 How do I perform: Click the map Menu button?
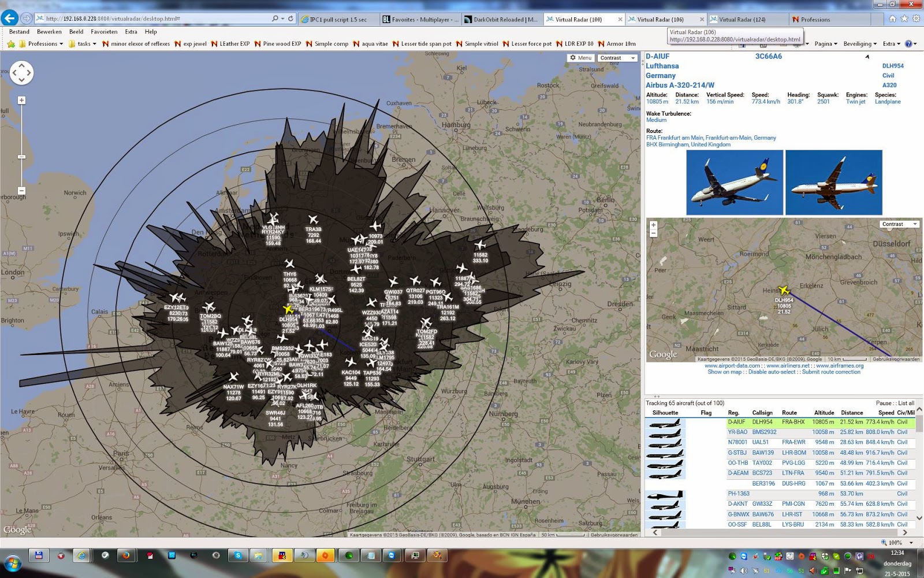pyautogui.click(x=581, y=58)
